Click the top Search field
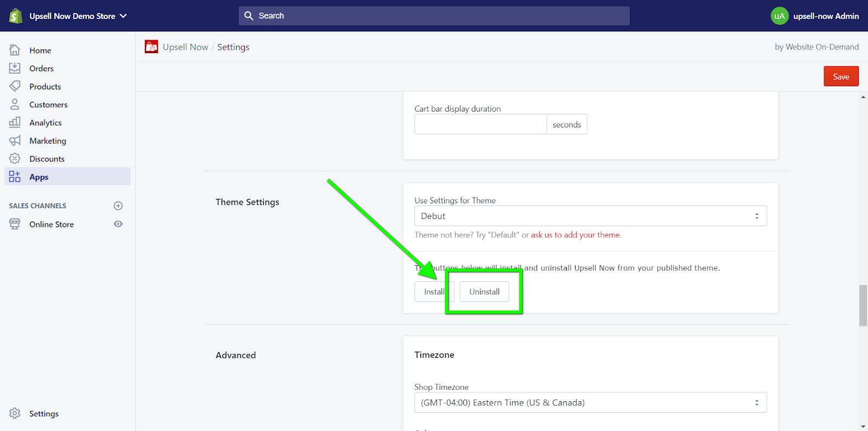Viewport: 868px width, 431px height. (434, 16)
